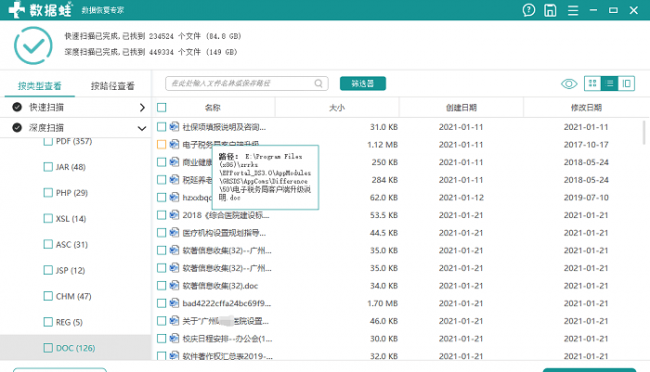Click the app logo cross icon

tap(17, 10)
